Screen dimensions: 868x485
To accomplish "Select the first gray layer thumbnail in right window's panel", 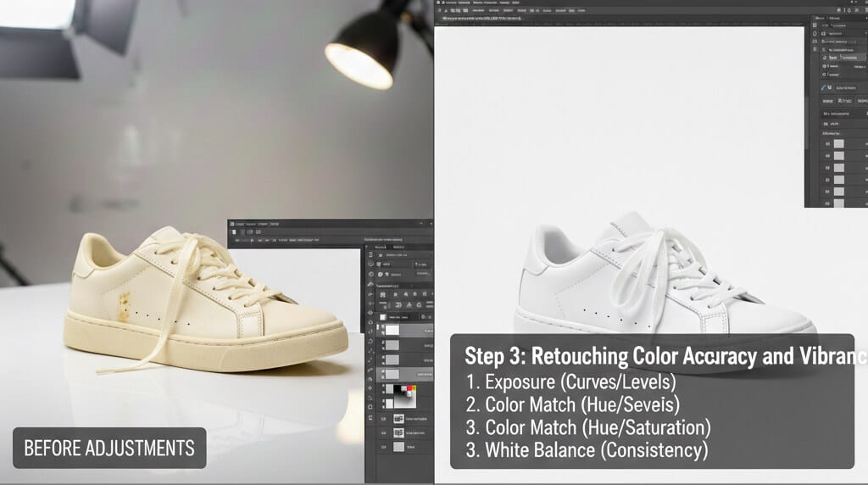I will coord(839,143).
